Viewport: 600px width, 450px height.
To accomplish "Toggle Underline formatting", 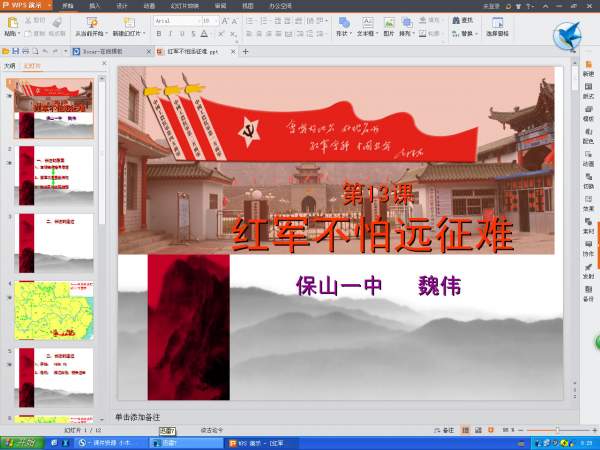I will [x=182, y=34].
